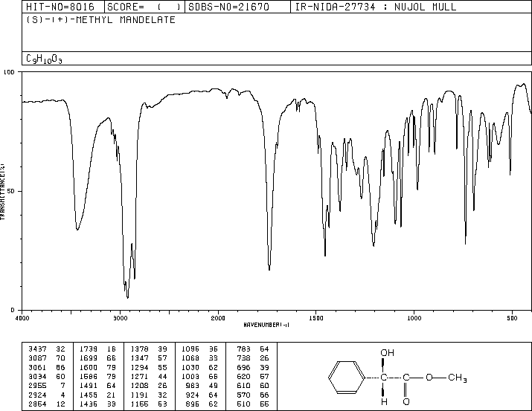Click the 50 mark on the transmittance axis
Viewport: 532px width, 411px height.
click(11, 192)
